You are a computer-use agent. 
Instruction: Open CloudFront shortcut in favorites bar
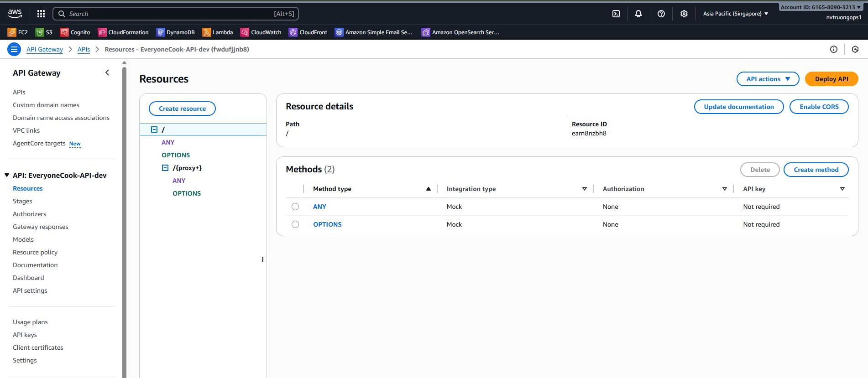click(x=308, y=32)
